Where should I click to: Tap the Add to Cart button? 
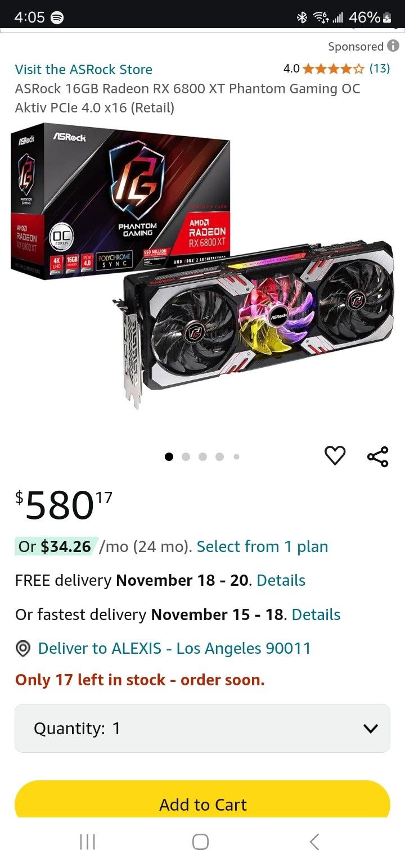202,800
